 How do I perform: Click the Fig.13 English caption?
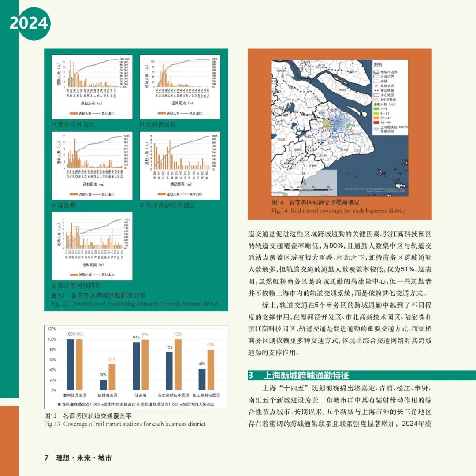(x=125, y=424)
